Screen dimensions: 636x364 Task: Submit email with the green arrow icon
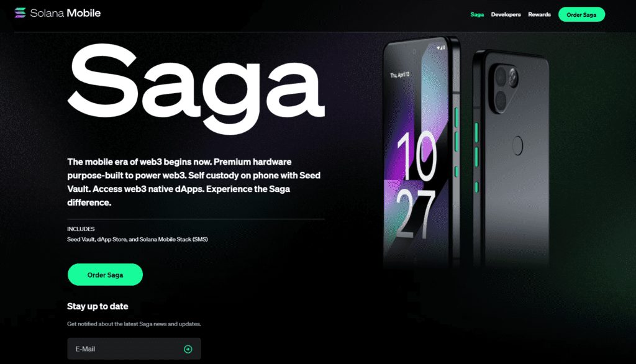(188, 349)
